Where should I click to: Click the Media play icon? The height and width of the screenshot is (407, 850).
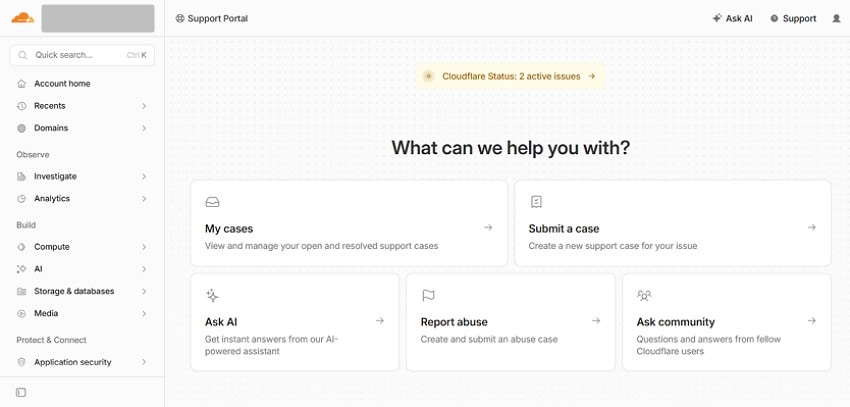[x=22, y=313]
